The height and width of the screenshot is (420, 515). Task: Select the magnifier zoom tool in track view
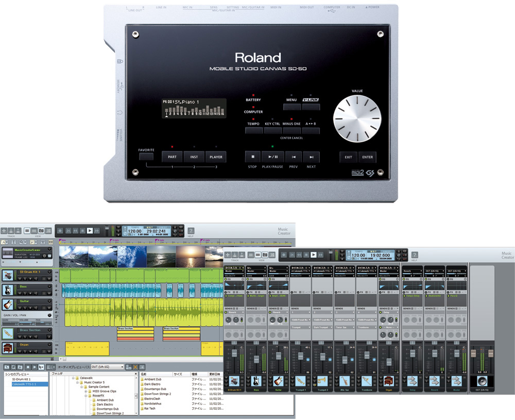coord(22,242)
